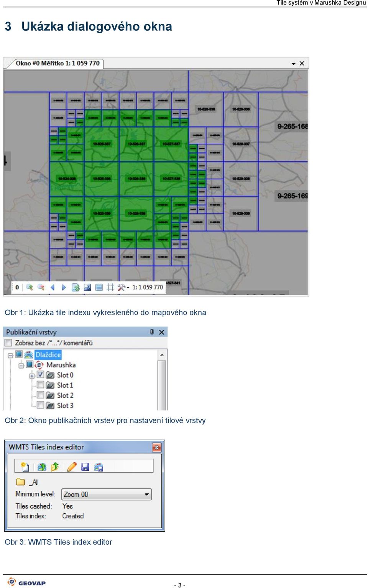Select the Slot 2 tree item

pyautogui.click(x=65, y=395)
